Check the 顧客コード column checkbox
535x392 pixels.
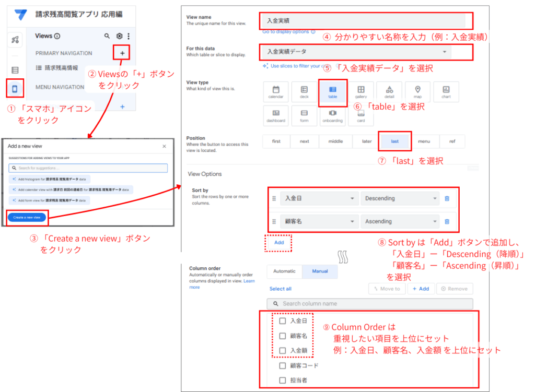click(x=283, y=365)
